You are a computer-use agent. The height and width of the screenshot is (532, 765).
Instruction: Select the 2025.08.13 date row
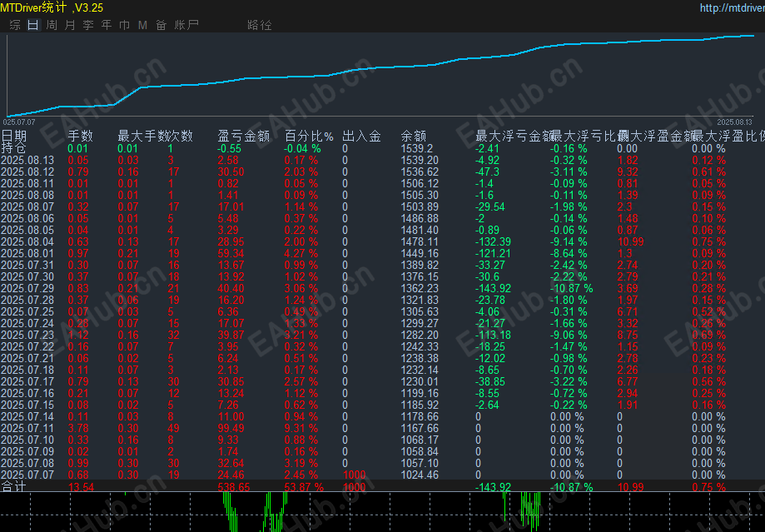point(27,160)
